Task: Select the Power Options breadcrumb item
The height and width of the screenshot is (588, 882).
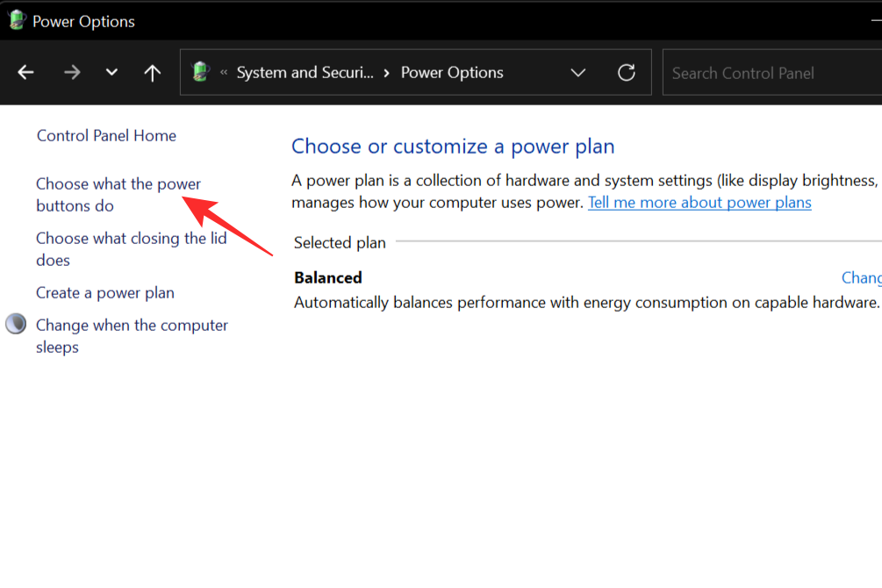Action: [452, 73]
